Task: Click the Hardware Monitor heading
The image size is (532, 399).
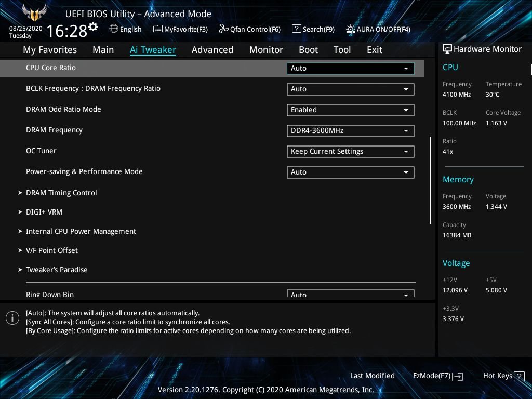Action: (x=487, y=49)
